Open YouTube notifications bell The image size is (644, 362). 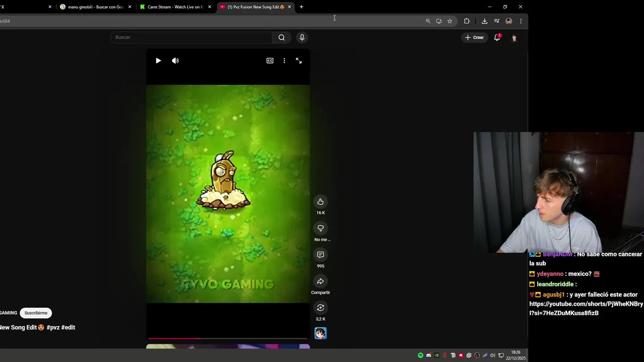pos(497,37)
